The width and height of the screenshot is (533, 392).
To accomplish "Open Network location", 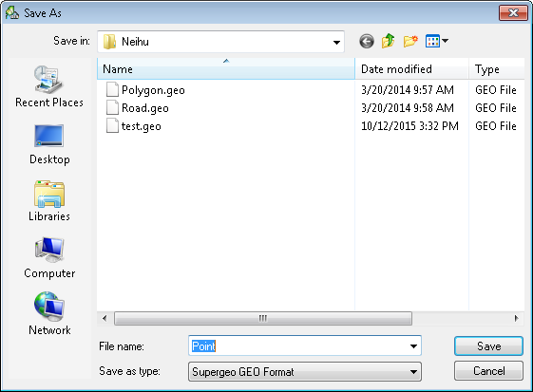I will tap(49, 314).
